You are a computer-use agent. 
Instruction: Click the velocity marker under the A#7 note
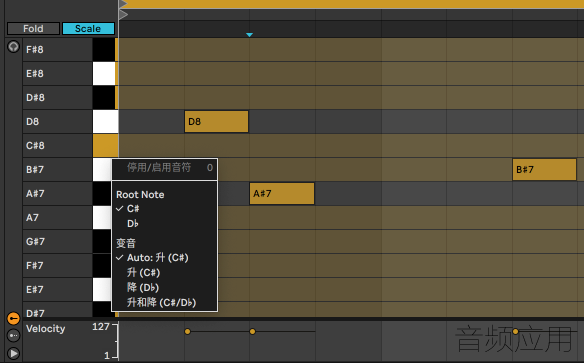point(253,331)
